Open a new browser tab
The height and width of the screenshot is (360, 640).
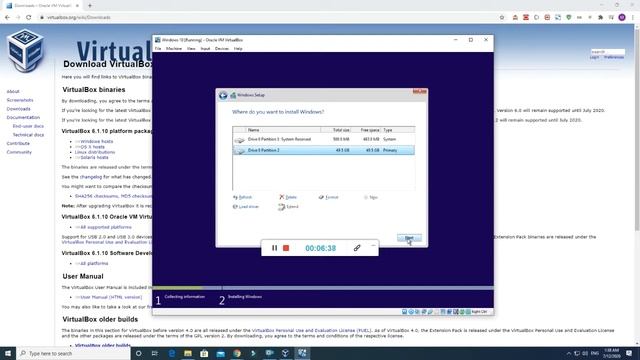coord(90,6)
